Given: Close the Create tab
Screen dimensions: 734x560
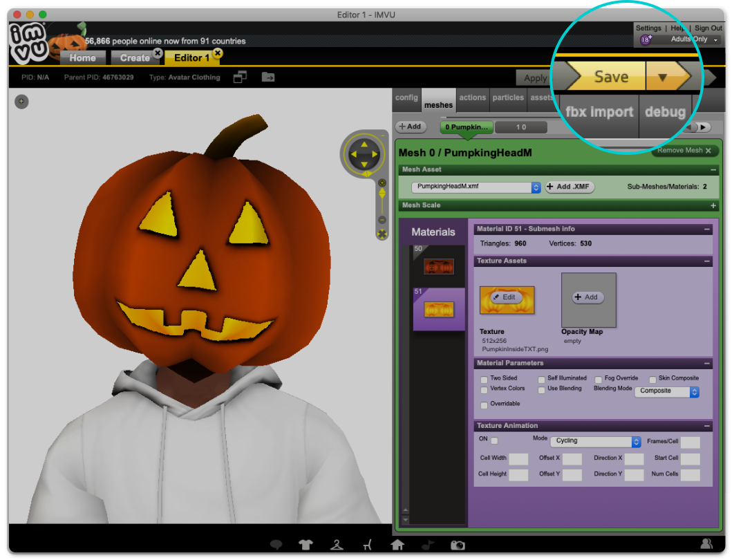Looking at the screenshot, I should (x=158, y=53).
